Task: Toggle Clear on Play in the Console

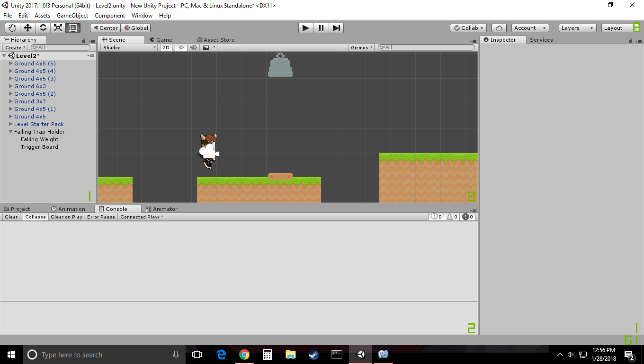Action: 67,217
